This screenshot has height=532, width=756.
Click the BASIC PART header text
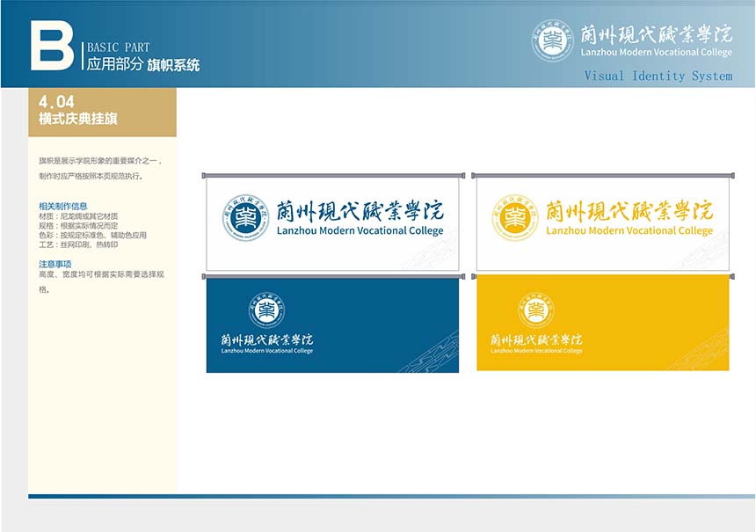click(118, 47)
